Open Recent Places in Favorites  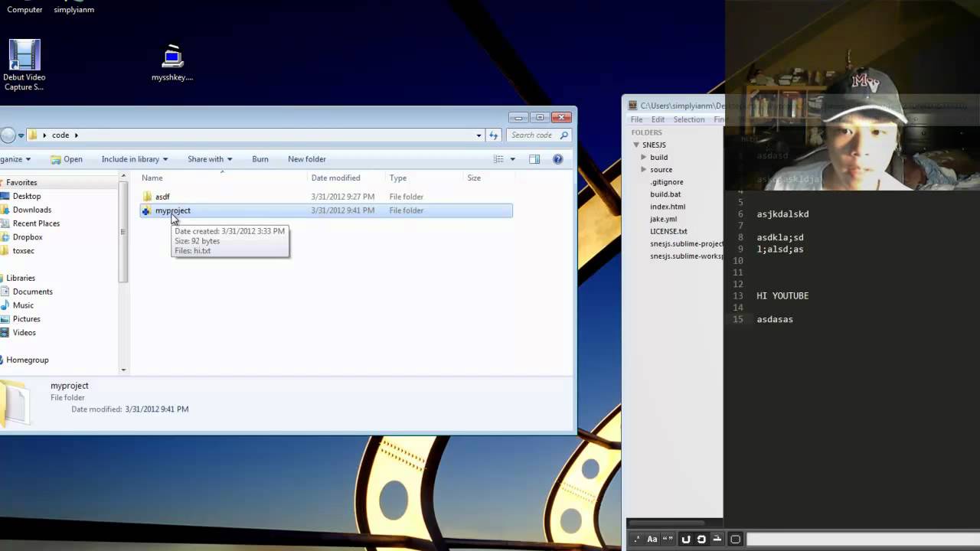pos(36,223)
